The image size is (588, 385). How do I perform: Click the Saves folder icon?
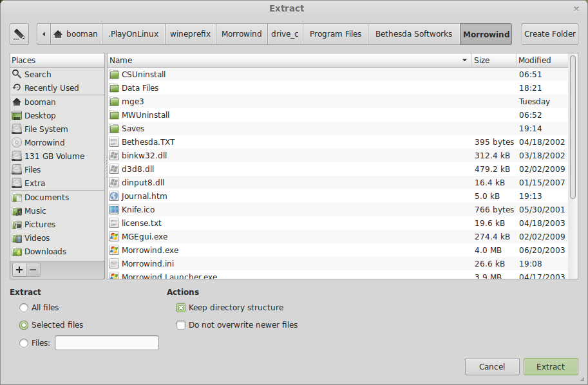click(x=114, y=128)
